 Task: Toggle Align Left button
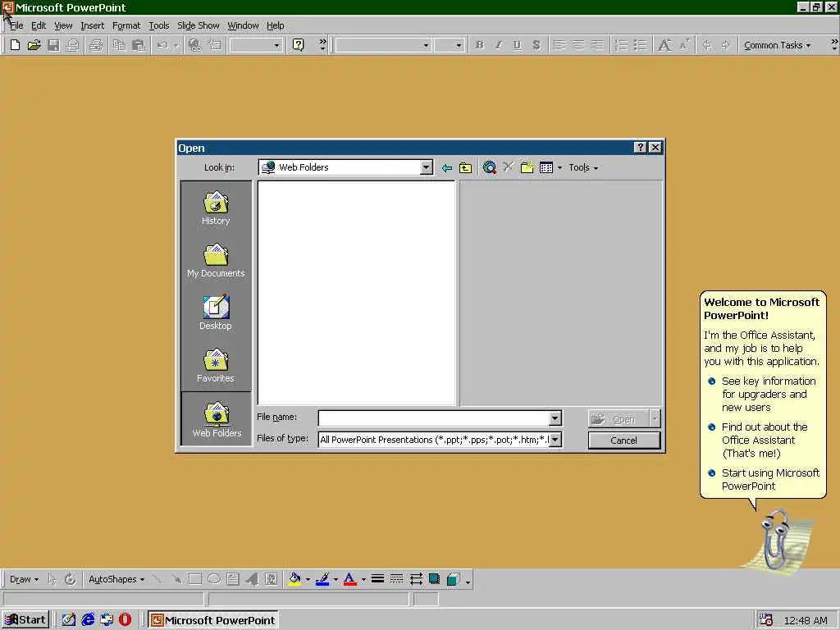tap(559, 45)
